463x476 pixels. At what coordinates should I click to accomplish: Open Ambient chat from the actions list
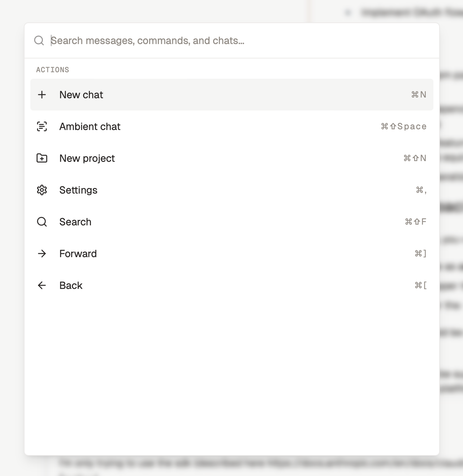[90, 126]
